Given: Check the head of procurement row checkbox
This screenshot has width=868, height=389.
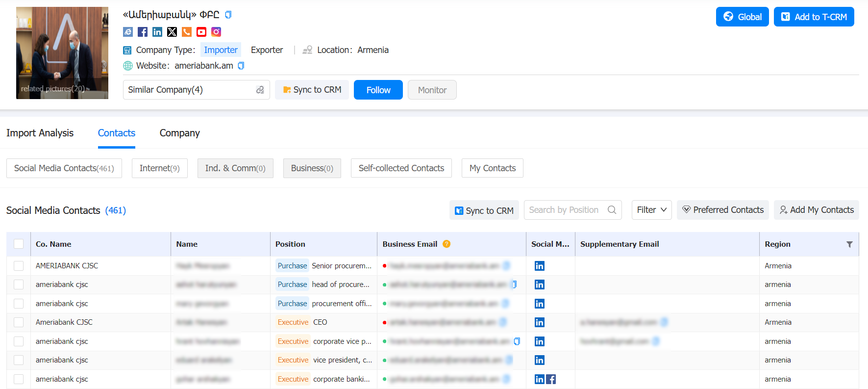Looking at the screenshot, I should 19,285.
